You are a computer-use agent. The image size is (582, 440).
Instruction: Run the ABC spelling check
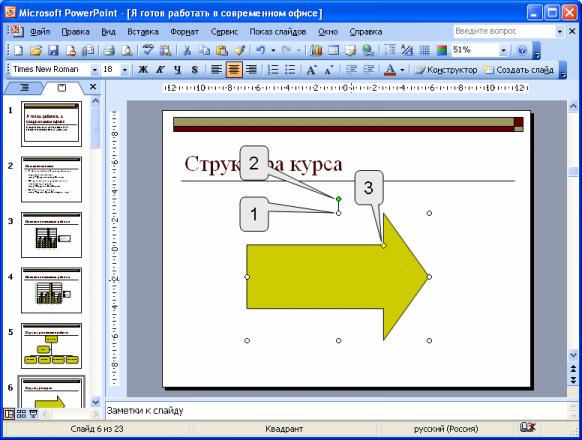pyautogui.click(x=148, y=50)
